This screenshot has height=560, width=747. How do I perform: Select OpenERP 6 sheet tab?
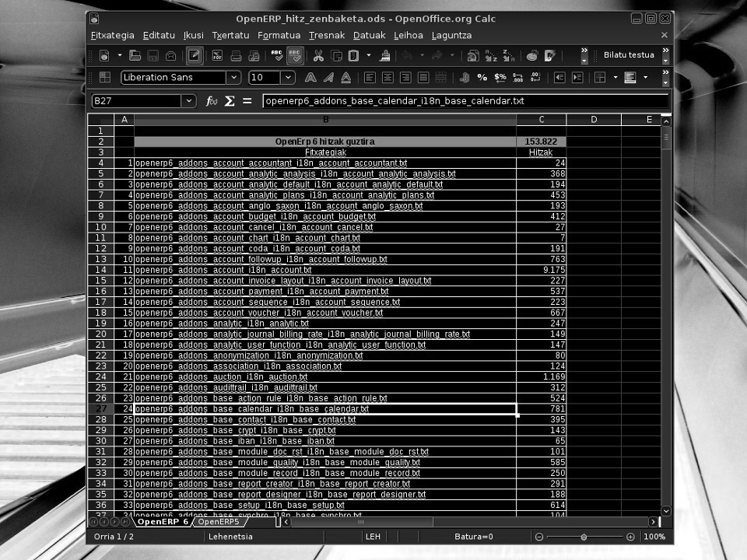tap(163, 522)
